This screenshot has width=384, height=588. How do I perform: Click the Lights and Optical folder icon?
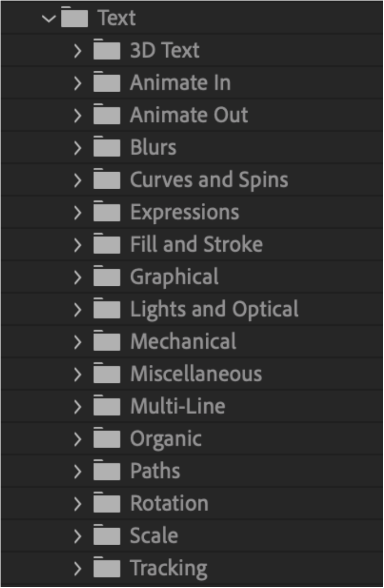(x=107, y=308)
